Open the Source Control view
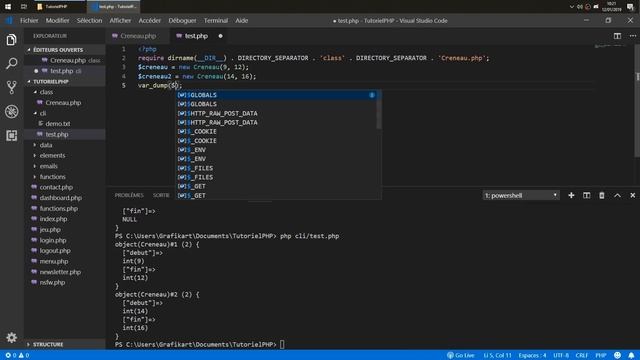 (11, 87)
